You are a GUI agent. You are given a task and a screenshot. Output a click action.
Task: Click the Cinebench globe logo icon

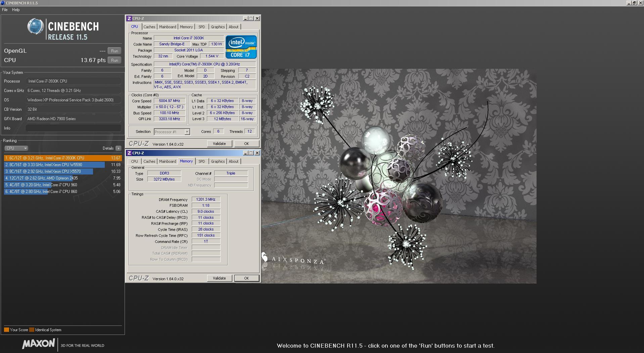(36, 27)
